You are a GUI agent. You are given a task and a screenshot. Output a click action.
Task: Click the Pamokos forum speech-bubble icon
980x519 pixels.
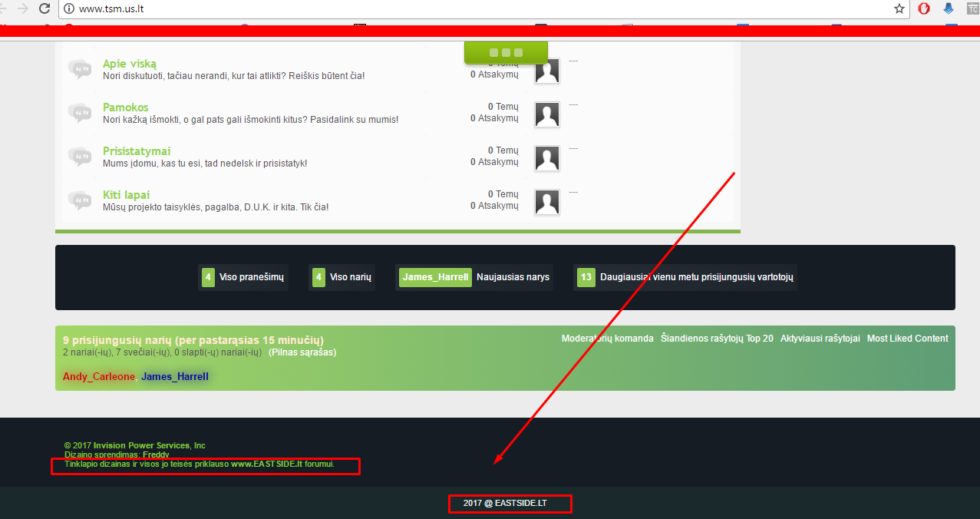coord(79,113)
